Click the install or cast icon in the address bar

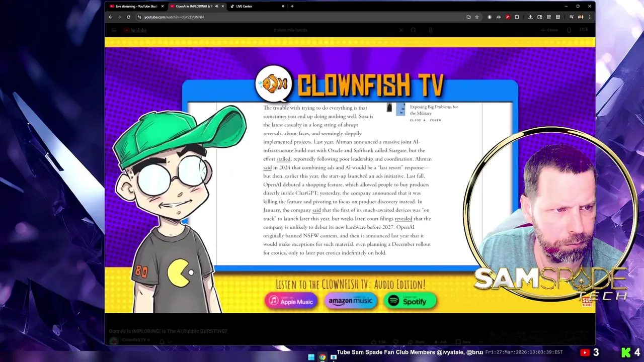pyautogui.click(x=468, y=17)
